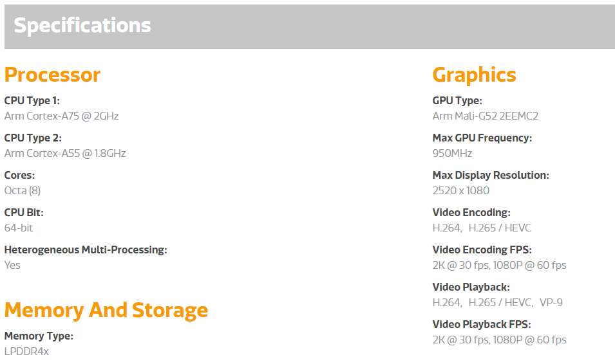
Task: Click the Processor section heading
Action: [52, 75]
